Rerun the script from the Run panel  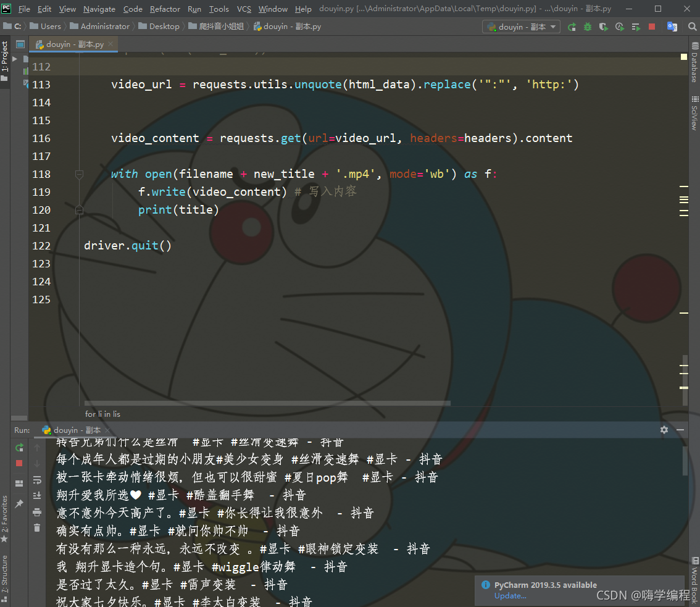pyautogui.click(x=19, y=448)
